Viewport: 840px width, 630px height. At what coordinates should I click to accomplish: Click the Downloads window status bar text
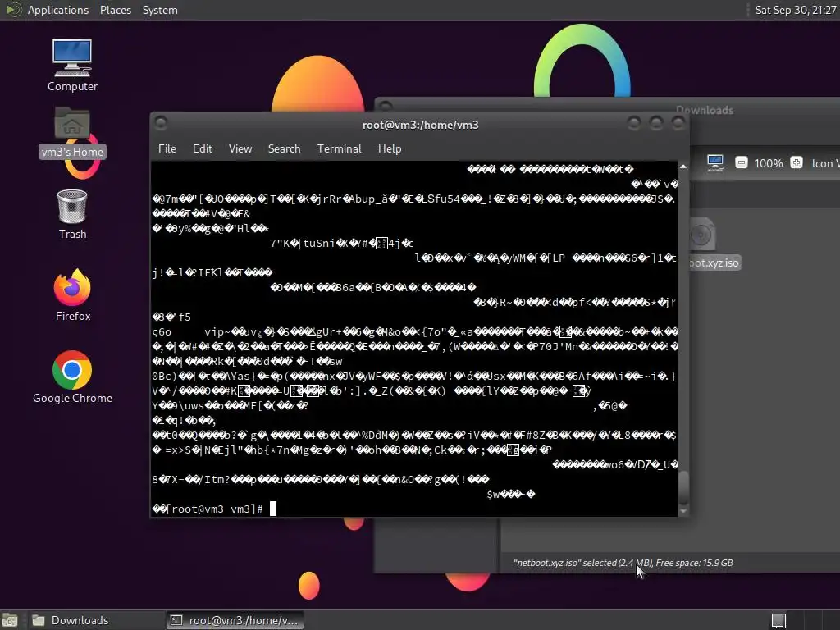tap(623, 563)
